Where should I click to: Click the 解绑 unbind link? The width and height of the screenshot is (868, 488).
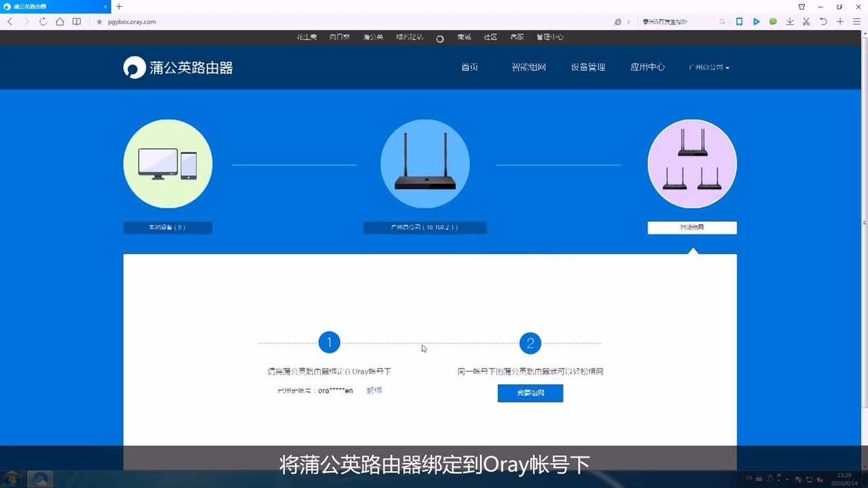(374, 390)
